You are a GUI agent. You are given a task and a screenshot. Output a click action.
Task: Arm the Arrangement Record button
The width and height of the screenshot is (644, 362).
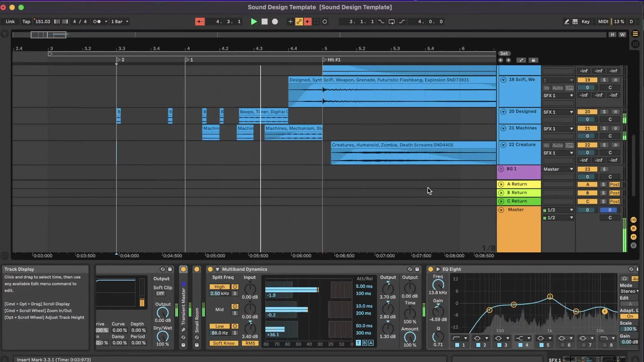pos(275,21)
